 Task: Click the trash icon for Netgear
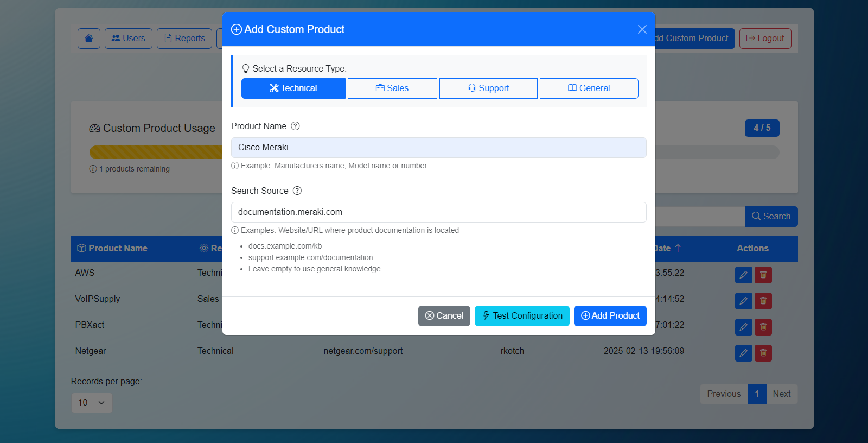coord(763,353)
